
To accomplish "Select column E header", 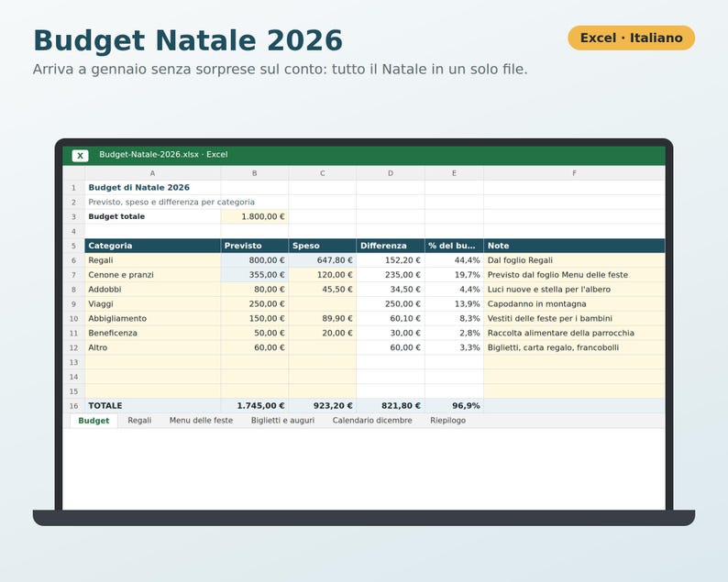I will pyautogui.click(x=454, y=173).
